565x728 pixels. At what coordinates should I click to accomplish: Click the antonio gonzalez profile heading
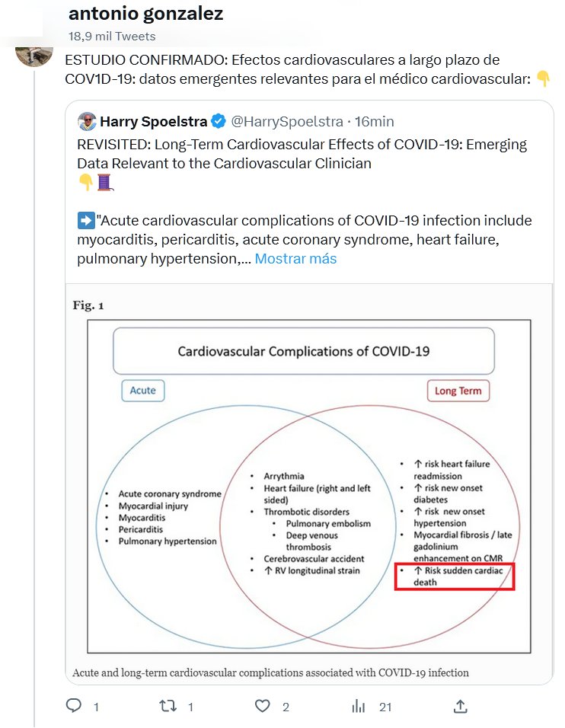click(x=145, y=14)
